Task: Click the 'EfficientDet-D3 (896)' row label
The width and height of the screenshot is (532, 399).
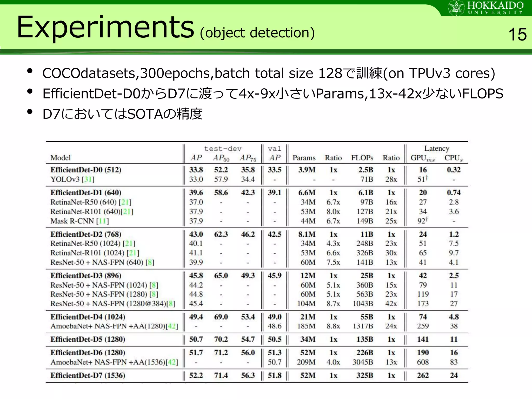Action: pos(86,276)
